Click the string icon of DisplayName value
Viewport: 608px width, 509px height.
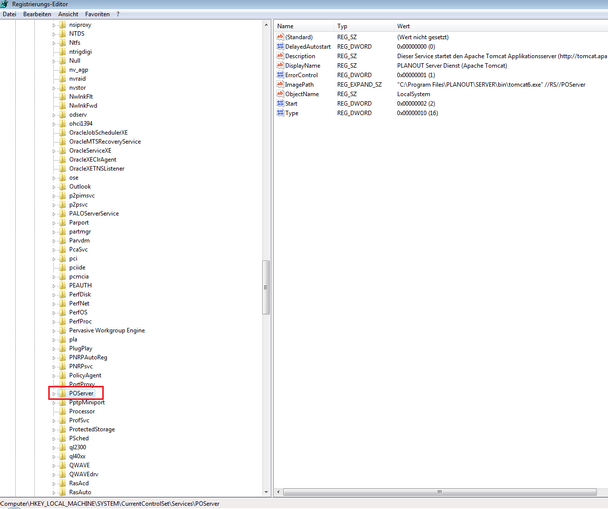pyautogui.click(x=280, y=66)
